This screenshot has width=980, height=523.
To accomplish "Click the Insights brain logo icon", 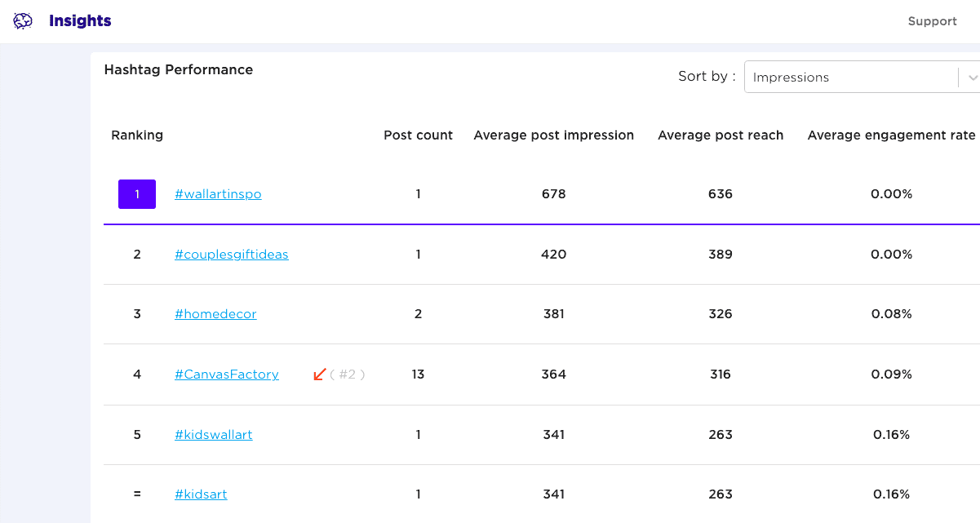I will click(x=23, y=21).
